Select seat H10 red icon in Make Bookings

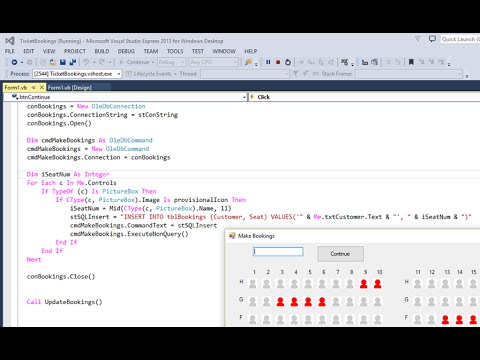(378, 284)
